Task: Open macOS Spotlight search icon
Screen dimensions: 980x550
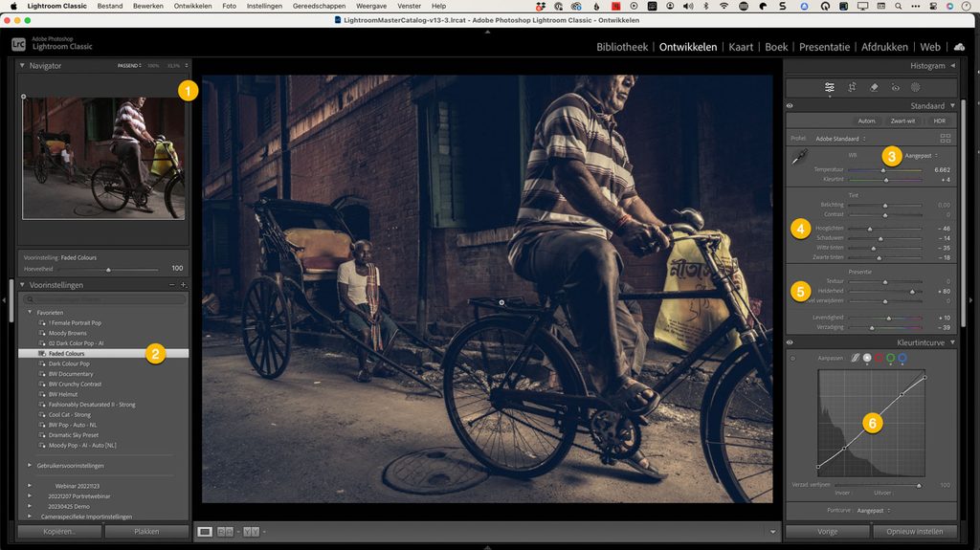Action: click(899, 6)
